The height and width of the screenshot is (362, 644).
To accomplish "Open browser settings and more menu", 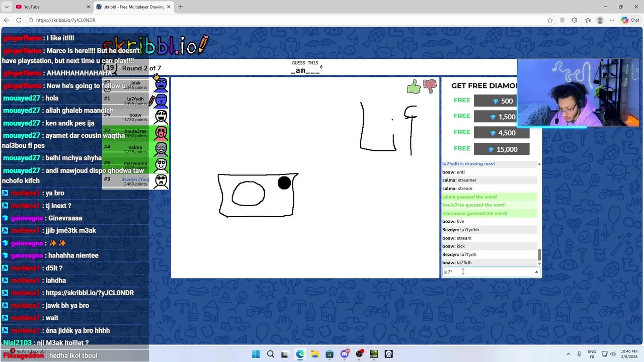I will pos(612,20).
